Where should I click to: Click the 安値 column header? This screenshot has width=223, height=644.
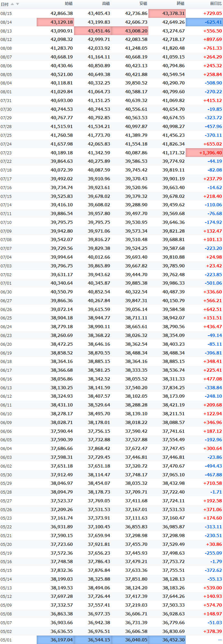[x=143, y=4]
